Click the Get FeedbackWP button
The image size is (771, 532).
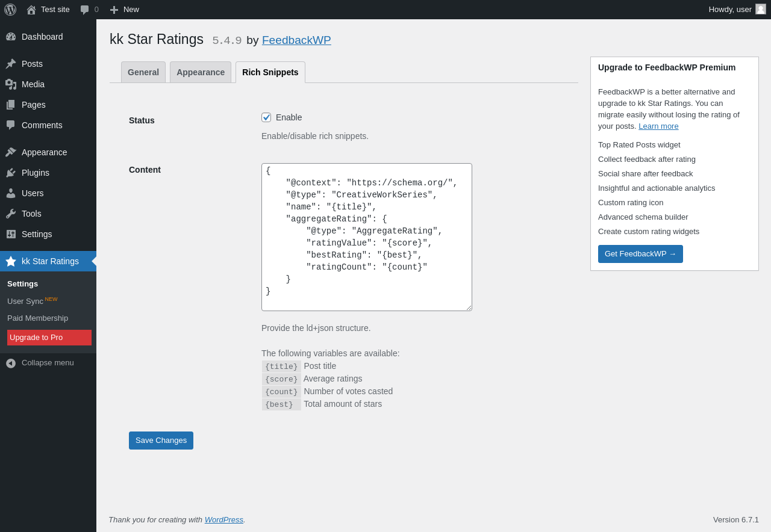point(640,254)
